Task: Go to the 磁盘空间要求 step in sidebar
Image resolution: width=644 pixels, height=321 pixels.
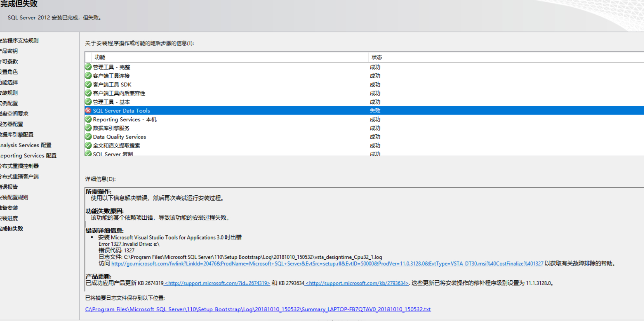Action: pos(14,114)
